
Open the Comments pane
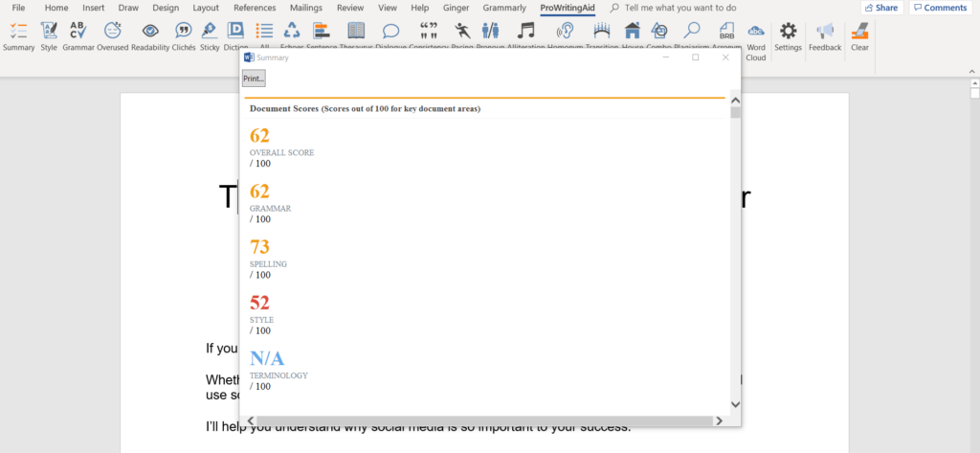click(940, 8)
